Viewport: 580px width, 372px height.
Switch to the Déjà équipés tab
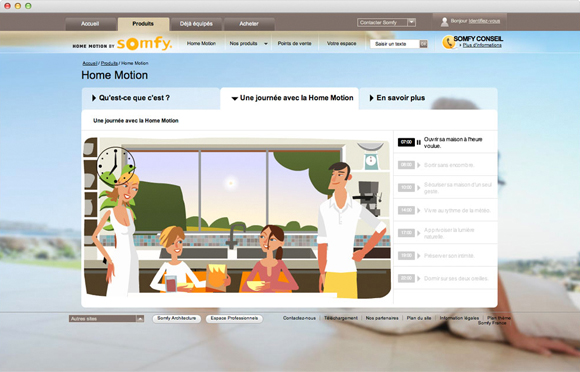[x=196, y=24]
